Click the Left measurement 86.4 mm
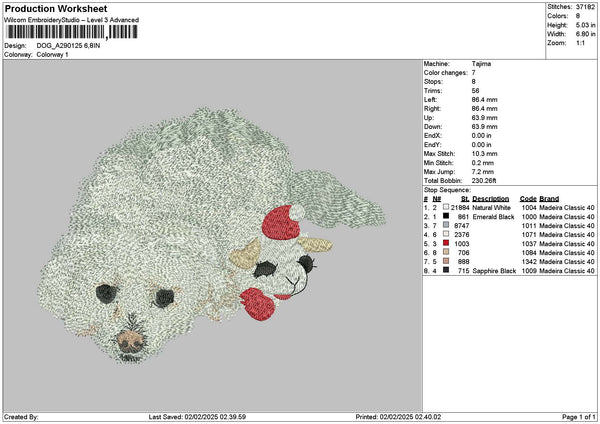The height and width of the screenshot is (424, 600). pos(484,100)
